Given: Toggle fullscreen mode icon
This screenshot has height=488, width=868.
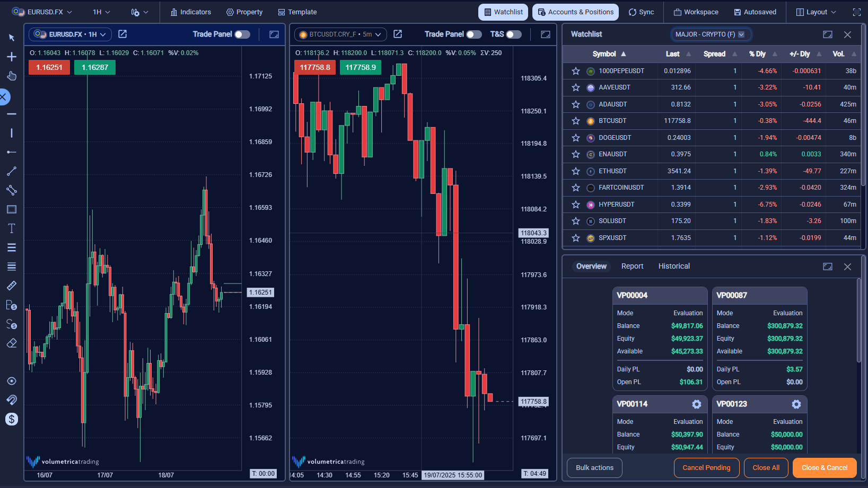Looking at the screenshot, I should (x=857, y=12).
